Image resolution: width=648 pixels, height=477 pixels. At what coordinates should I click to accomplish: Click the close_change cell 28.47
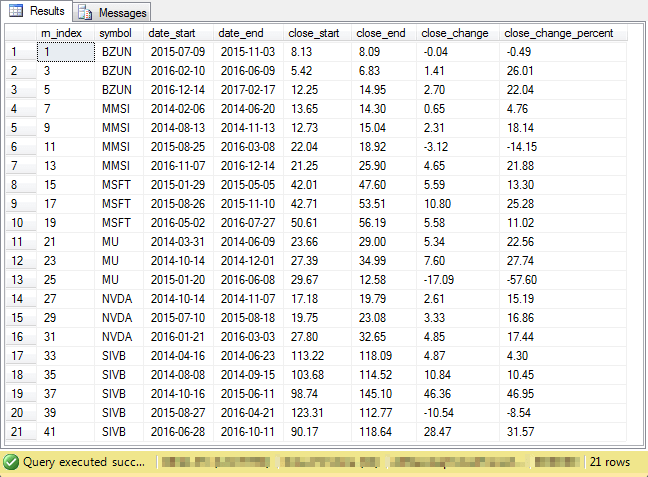tap(458, 432)
